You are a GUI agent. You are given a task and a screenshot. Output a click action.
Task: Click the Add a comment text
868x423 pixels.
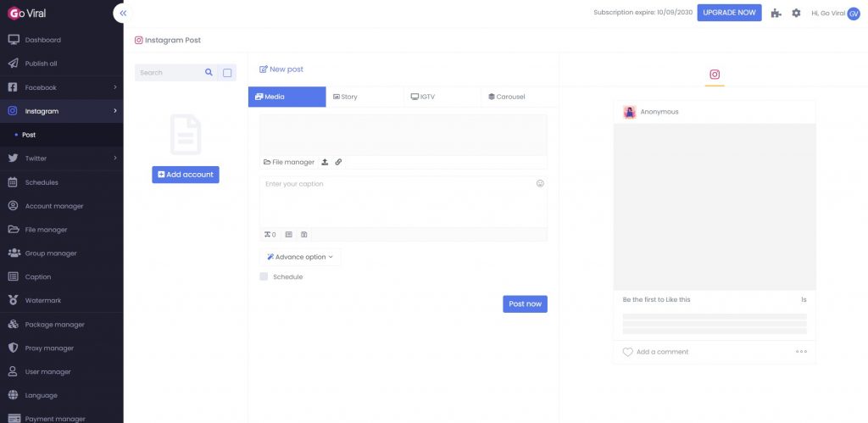pos(662,352)
